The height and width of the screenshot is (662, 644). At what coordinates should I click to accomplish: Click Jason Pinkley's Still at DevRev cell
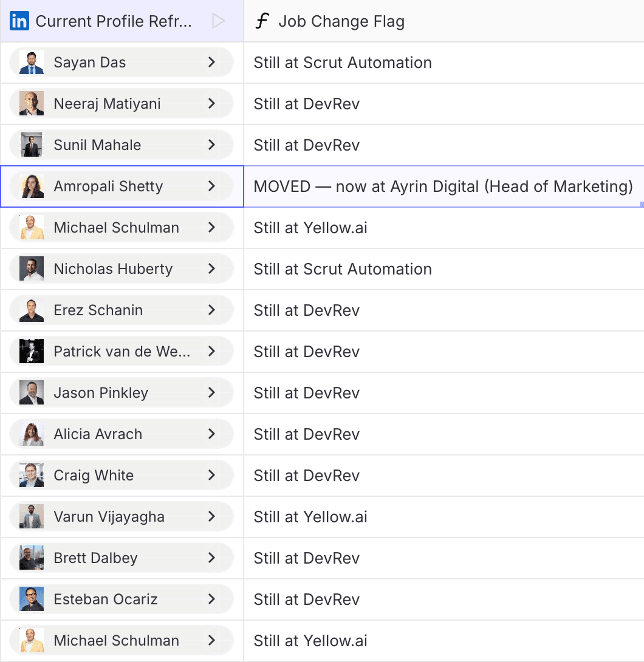pyautogui.click(x=444, y=392)
